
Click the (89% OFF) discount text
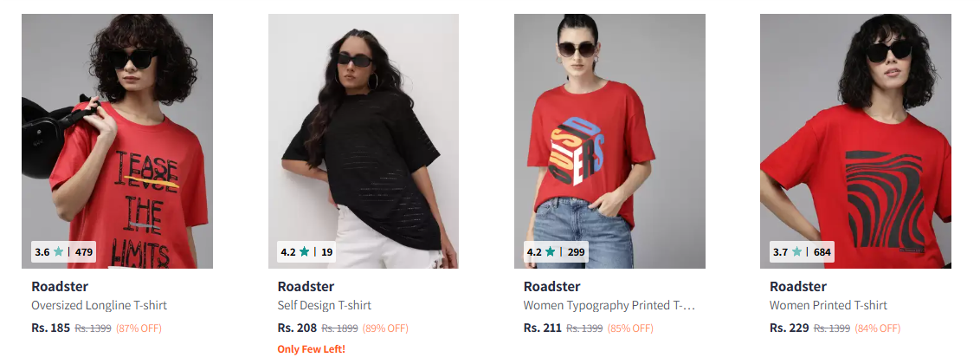tap(385, 328)
